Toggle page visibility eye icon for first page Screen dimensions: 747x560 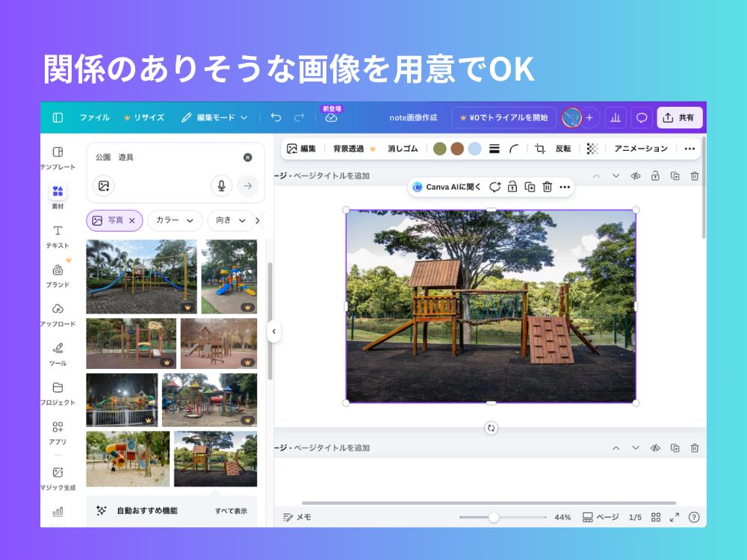(x=636, y=176)
